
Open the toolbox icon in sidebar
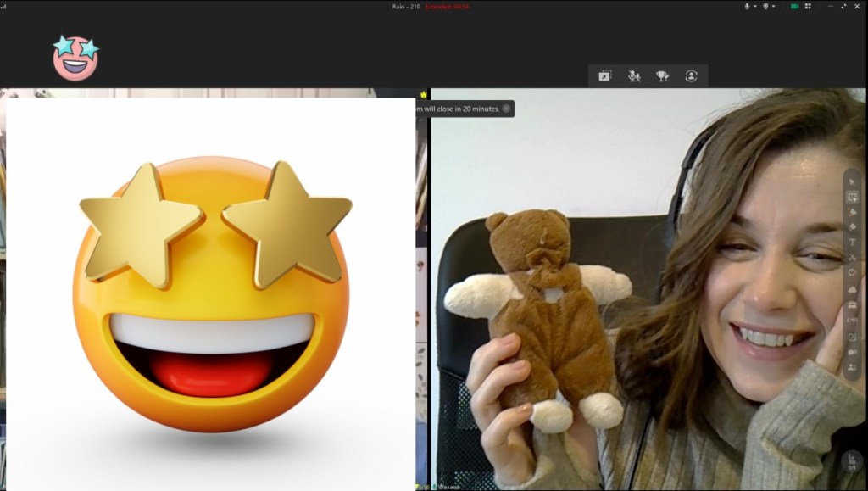[852, 304]
